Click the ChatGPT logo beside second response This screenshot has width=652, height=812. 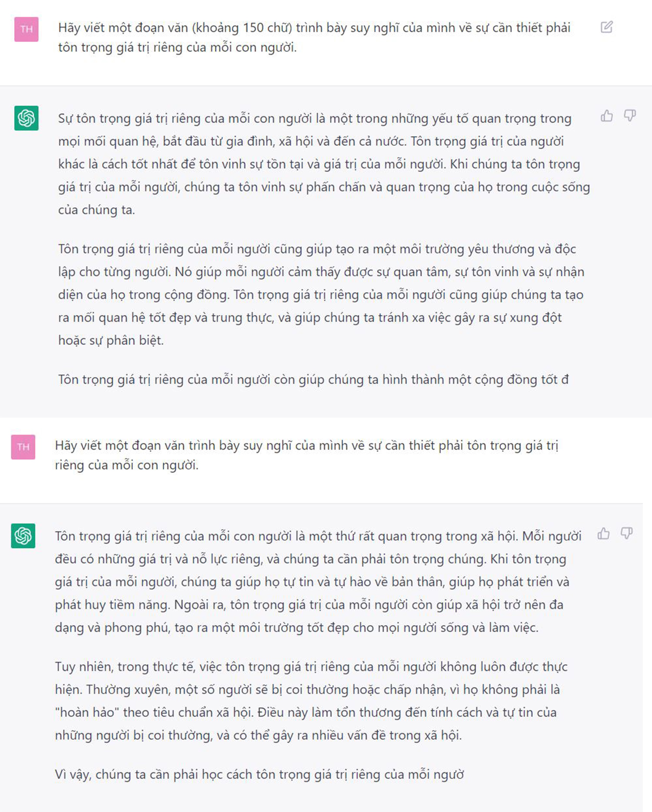pos(23,536)
